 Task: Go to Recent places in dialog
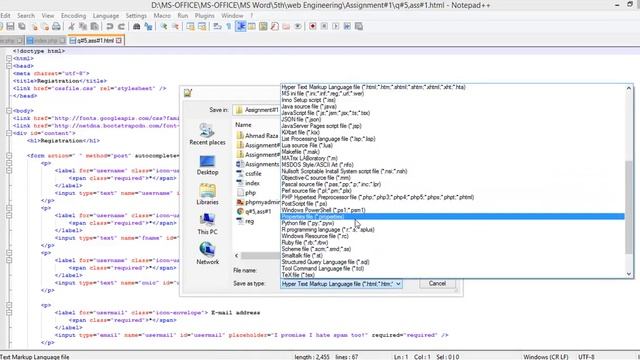click(207, 134)
